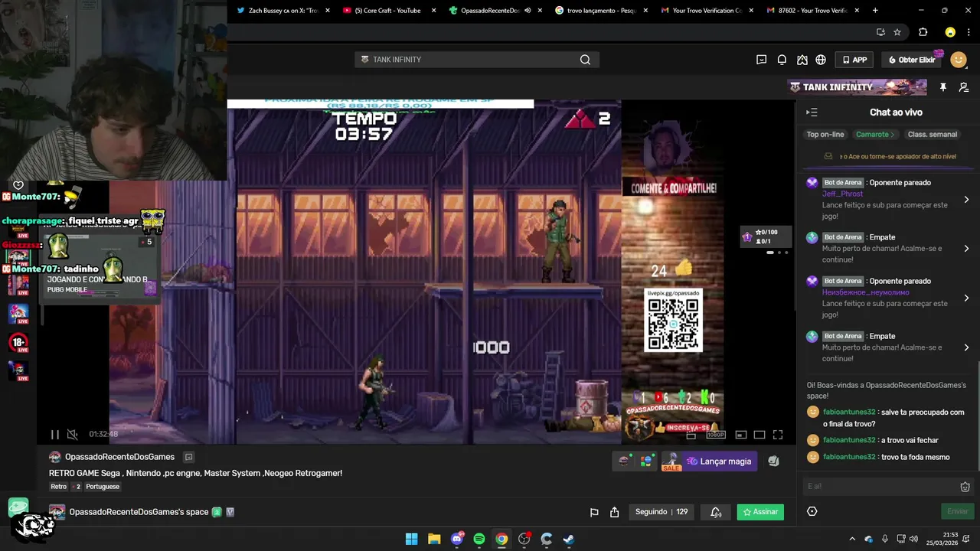This screenshot has width=980, height=551.
Task: Click the Retro category tag
Action: click(58, 487)
